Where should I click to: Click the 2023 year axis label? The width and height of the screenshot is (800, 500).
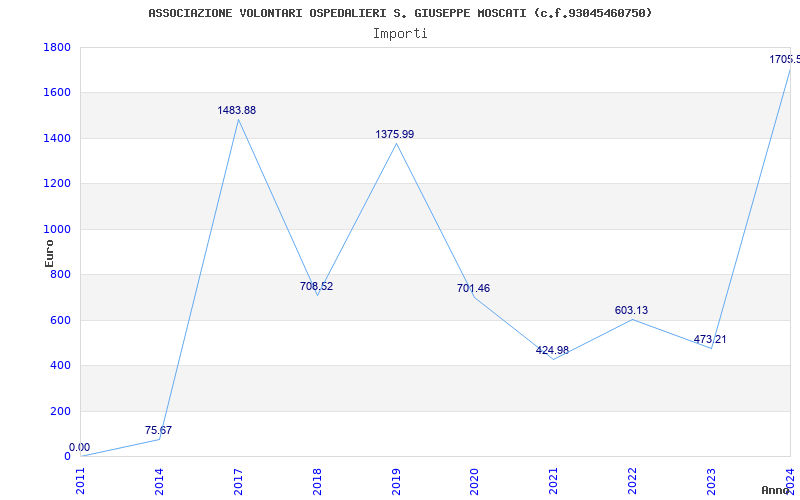(x=711, y=482)
